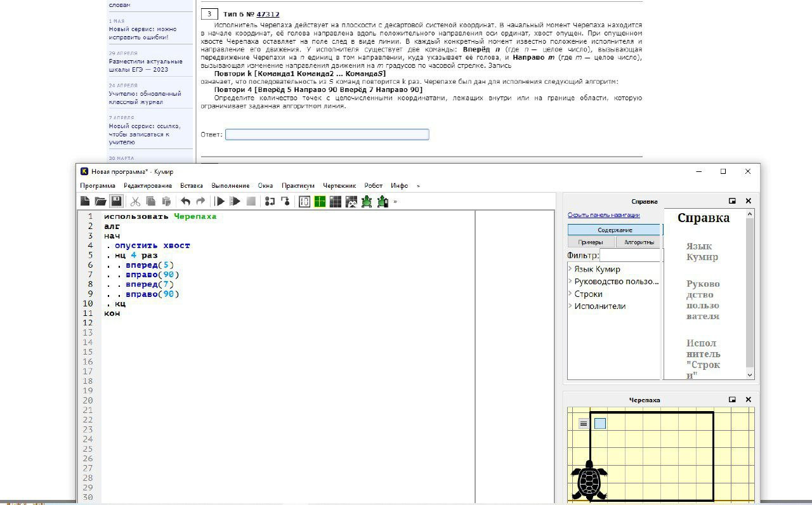Image resolution: width=812 pixels, height=505 pixels.
Task: Close the Справка panel
Action: click(x=749, y=201)
